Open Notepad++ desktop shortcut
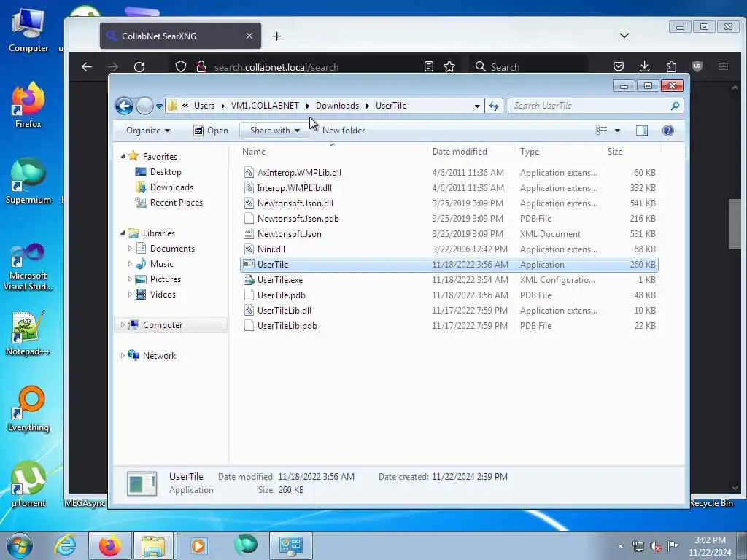 [28, 332]
